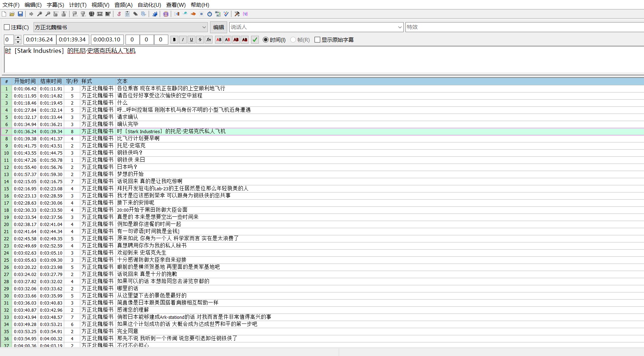Click the start time field 0:01:36.24

click(39, 40)
